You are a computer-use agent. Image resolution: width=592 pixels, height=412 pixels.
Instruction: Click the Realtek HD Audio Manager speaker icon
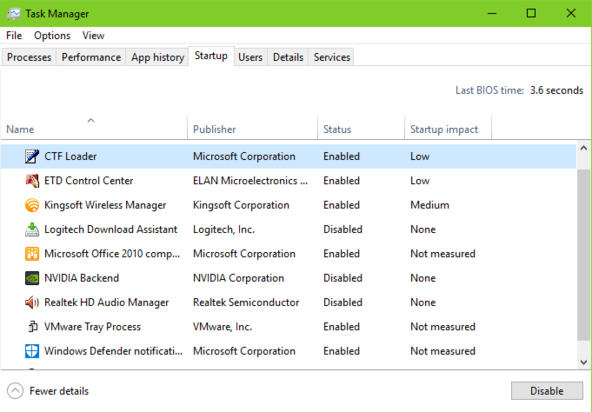tap(32, 302)
